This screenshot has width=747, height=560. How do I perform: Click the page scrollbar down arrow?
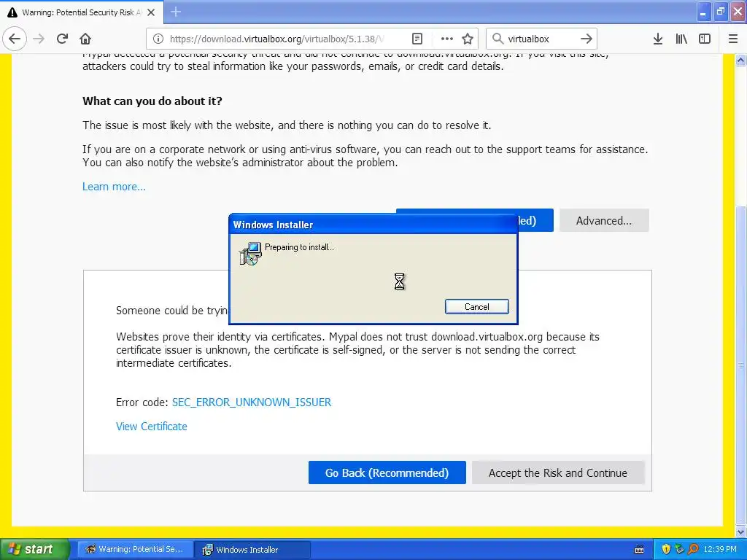[741, 532]
